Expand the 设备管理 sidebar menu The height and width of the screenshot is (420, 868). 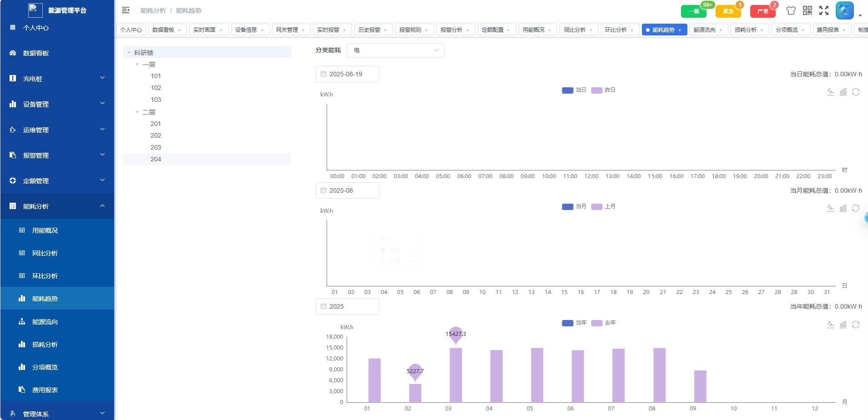pyautogui.click(x=57, y=104)
